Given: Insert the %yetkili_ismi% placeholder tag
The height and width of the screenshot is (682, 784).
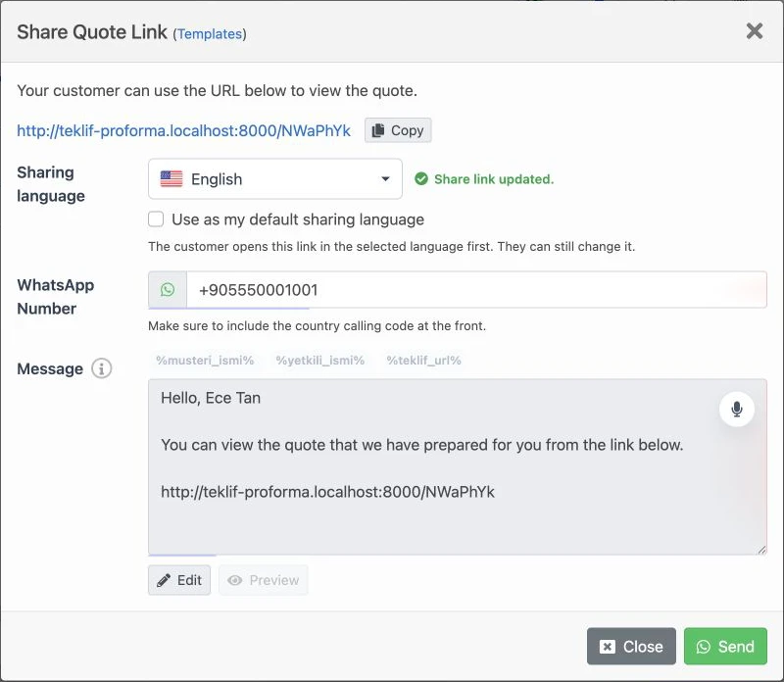Looking at the screenshot, I should [x=320, y=361].
